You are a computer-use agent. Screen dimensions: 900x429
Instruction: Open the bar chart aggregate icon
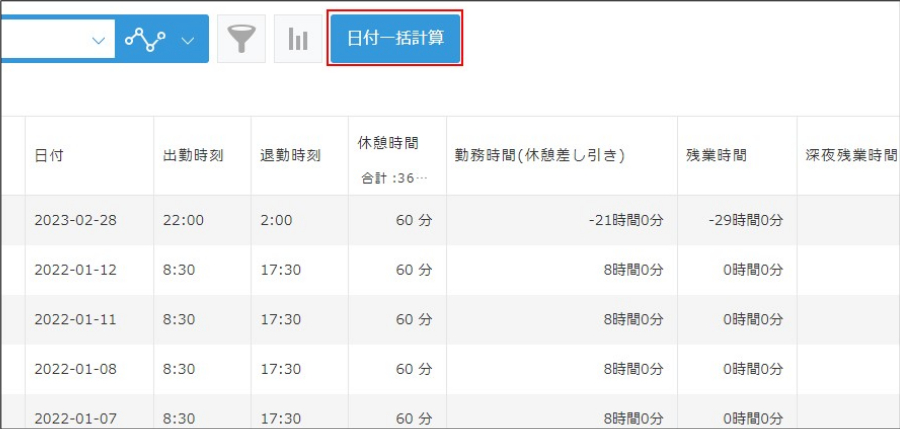click(298, 39)
